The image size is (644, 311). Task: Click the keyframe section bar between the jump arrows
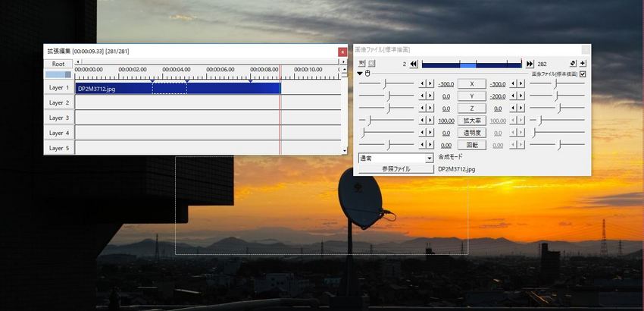(471, 64)
